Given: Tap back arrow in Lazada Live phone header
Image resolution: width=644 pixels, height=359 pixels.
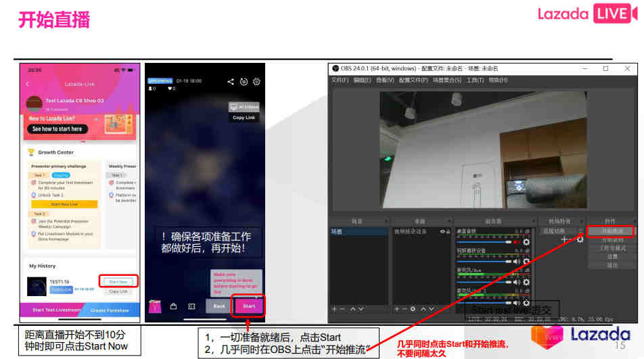Looking at the screenshot, I should [x=28, y=84].
